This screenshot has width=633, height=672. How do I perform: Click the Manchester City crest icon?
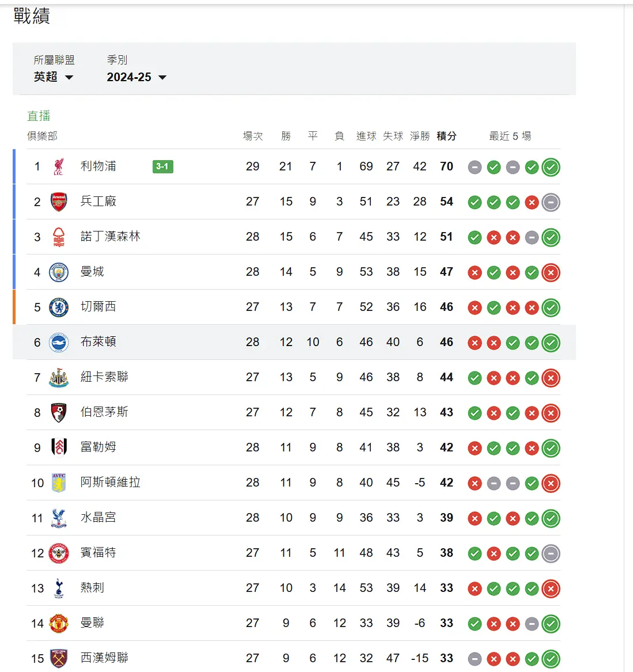[x=59, y=272]
